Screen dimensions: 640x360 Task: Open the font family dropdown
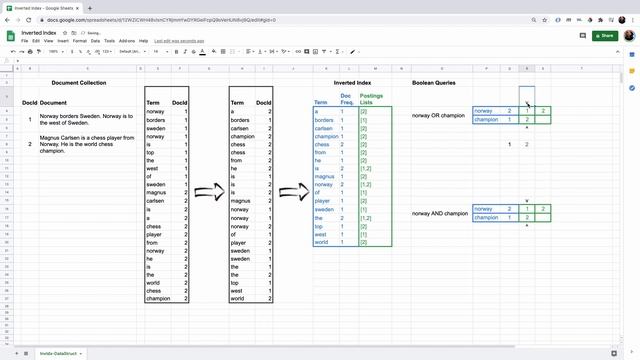132,52
